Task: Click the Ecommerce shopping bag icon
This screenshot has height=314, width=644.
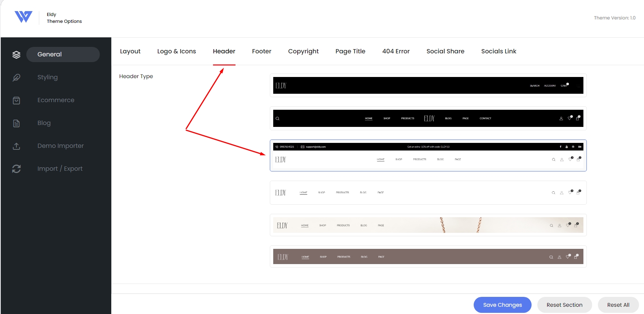Action: [x=16, y=100]
